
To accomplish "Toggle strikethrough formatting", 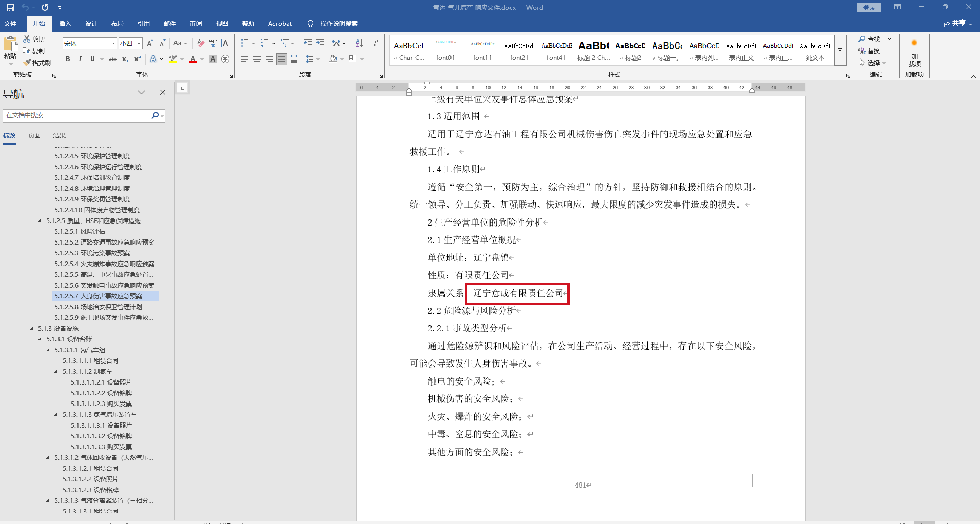I will pyautogui.click(x=113, y=59).
